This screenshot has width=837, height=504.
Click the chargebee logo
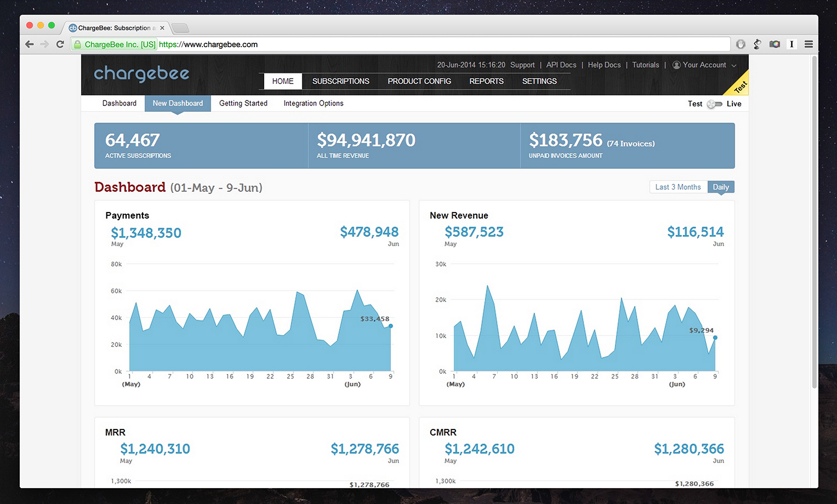pos(141,74)
